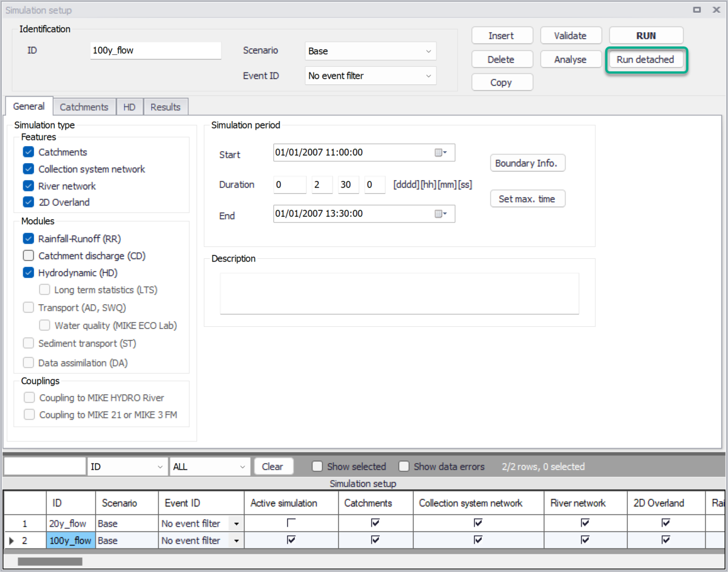
Task: Click the Description text box
Action: point(399,293)
